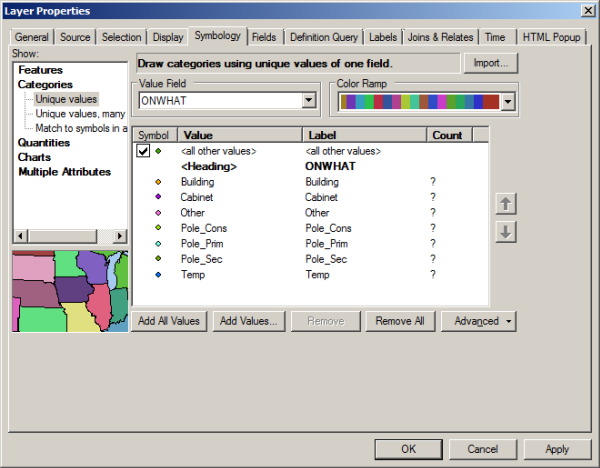This screenshot has width=600, height=468.
Task: Select Quantities in the Show list
Action: (45, 143)
